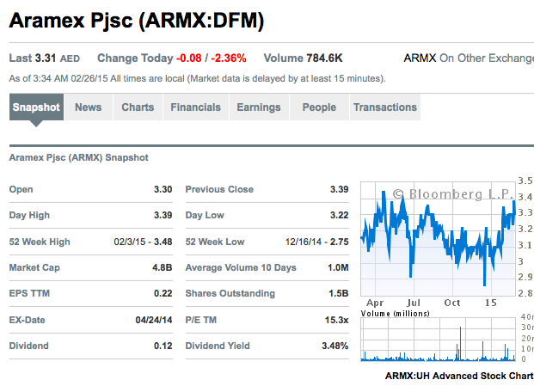
Task: Click the Market Cap value 4.8B
Action: (x=163, y=267)
